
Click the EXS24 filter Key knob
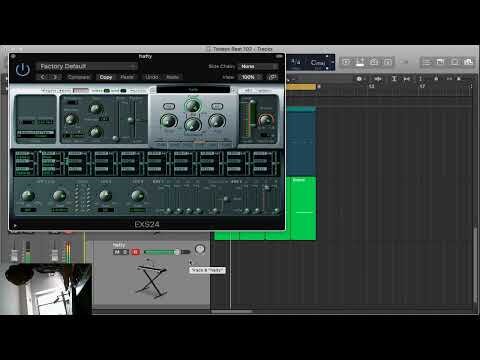click(217, 121)
